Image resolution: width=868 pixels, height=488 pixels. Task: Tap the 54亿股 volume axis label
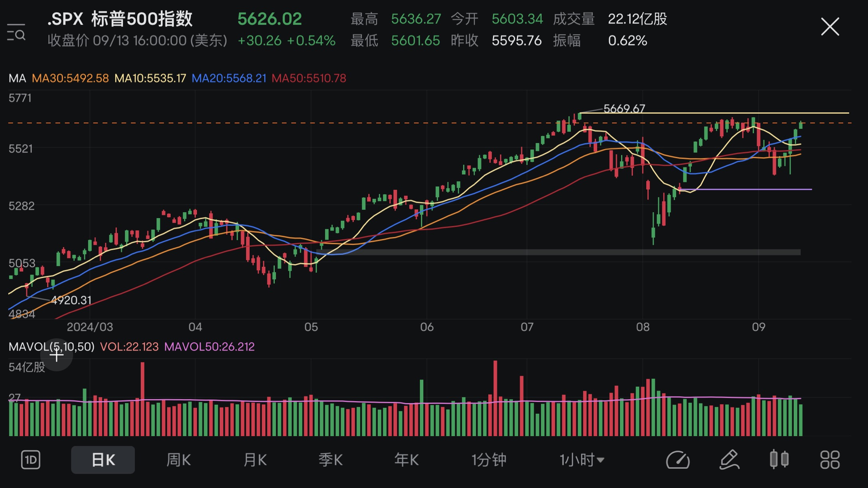coord(27,367)
